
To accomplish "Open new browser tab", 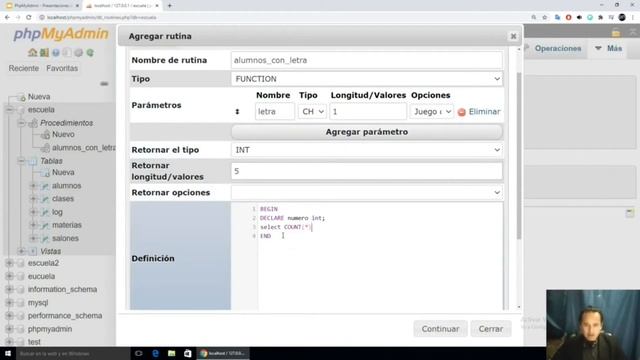I will (x=169, y=6).
